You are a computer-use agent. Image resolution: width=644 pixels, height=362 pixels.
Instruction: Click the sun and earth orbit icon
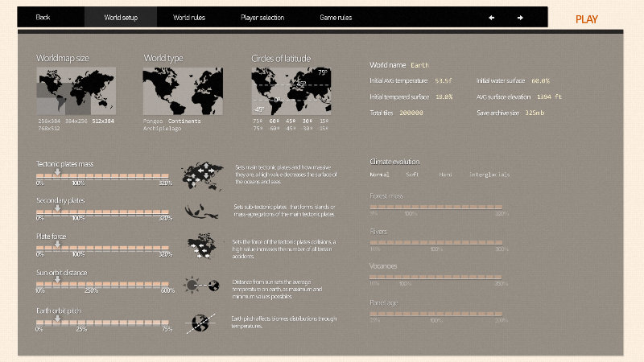[202, 285]
